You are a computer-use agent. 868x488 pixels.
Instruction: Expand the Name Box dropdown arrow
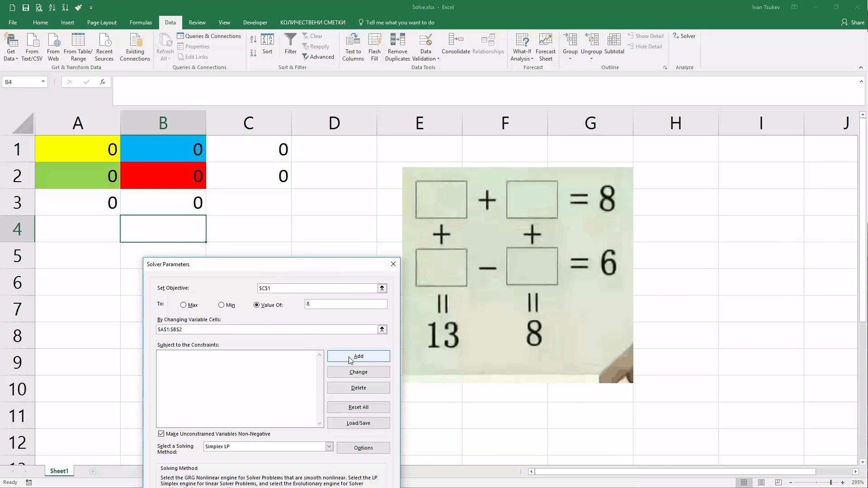(43, 82)
